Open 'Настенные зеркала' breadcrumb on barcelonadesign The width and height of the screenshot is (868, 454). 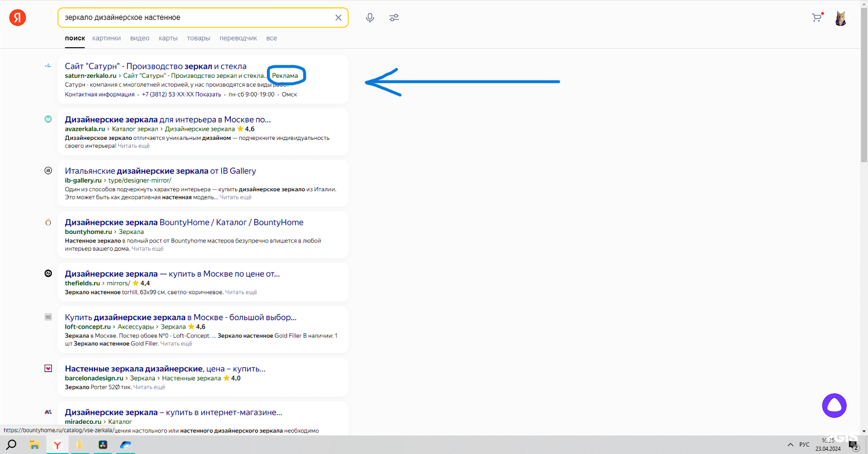click(192, 378)
